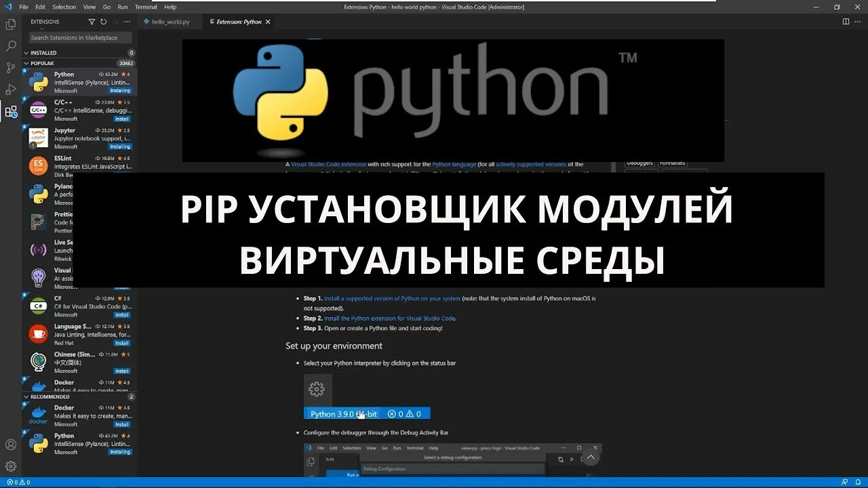
Task: Click the scroll-to-top arrow button
Action: [591, 458]
